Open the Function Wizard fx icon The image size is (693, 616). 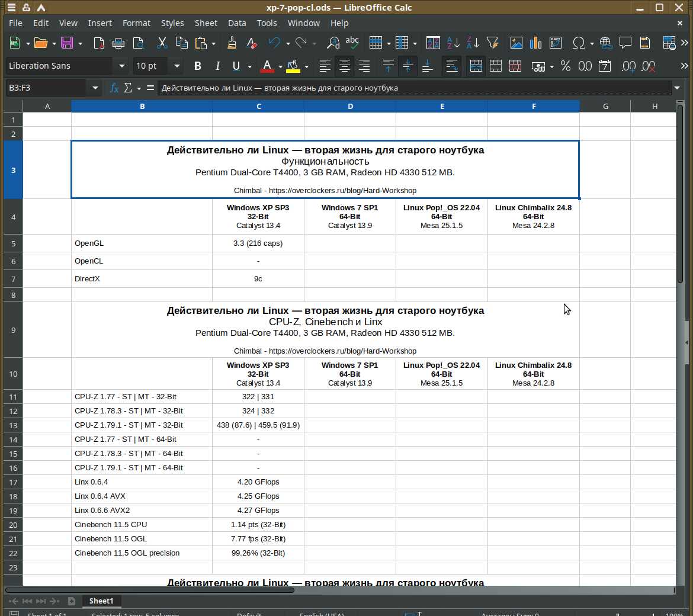point(114,88)
